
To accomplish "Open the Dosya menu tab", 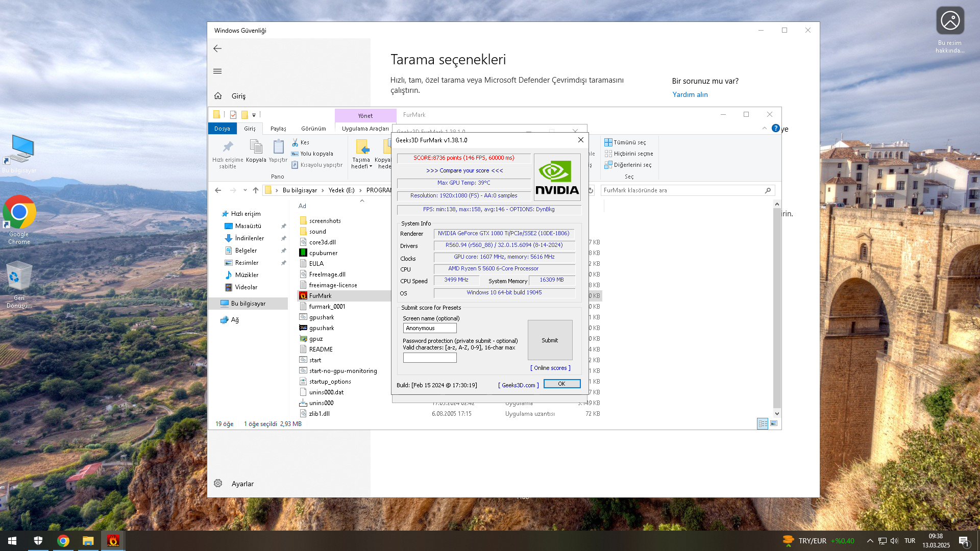I will (222, 129).
